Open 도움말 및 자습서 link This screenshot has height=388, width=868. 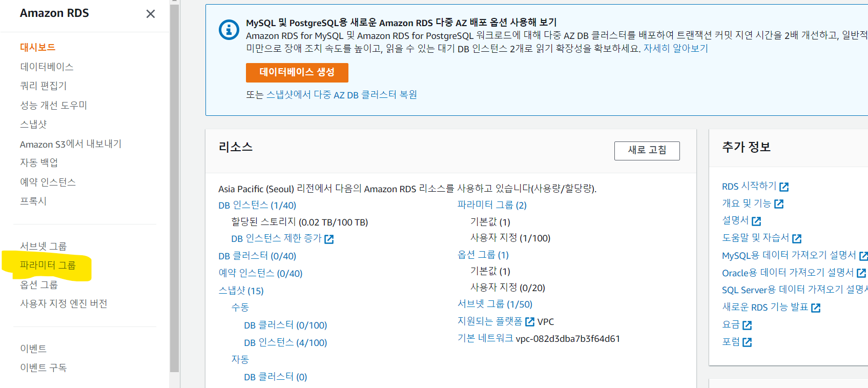tap(756, 238)
